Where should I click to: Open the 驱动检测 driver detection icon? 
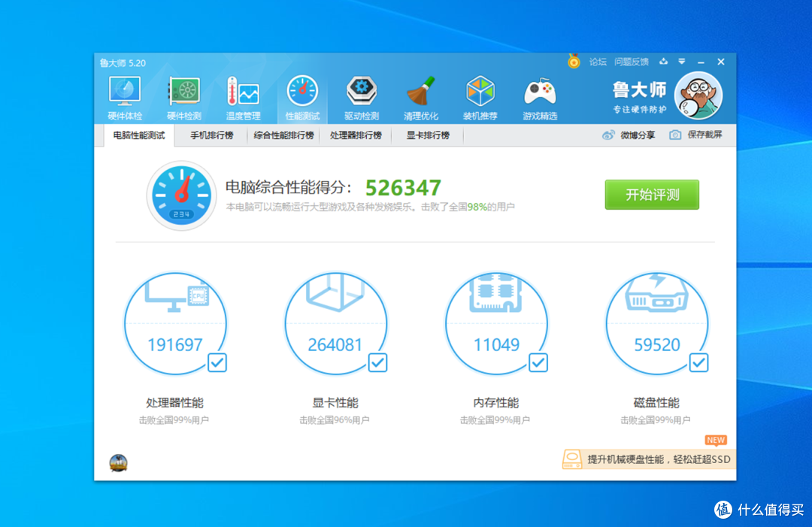(362, 98)
